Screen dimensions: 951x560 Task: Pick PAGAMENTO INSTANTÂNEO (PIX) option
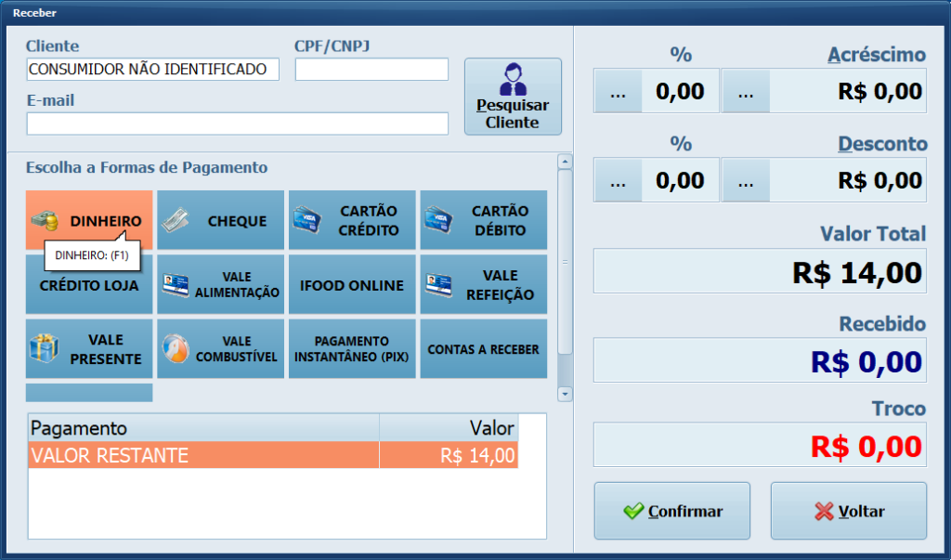pyautogui.click(x=352, y=349)
